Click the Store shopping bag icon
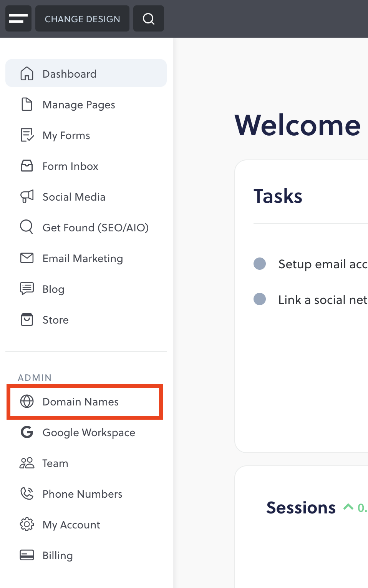 (27, 319)
